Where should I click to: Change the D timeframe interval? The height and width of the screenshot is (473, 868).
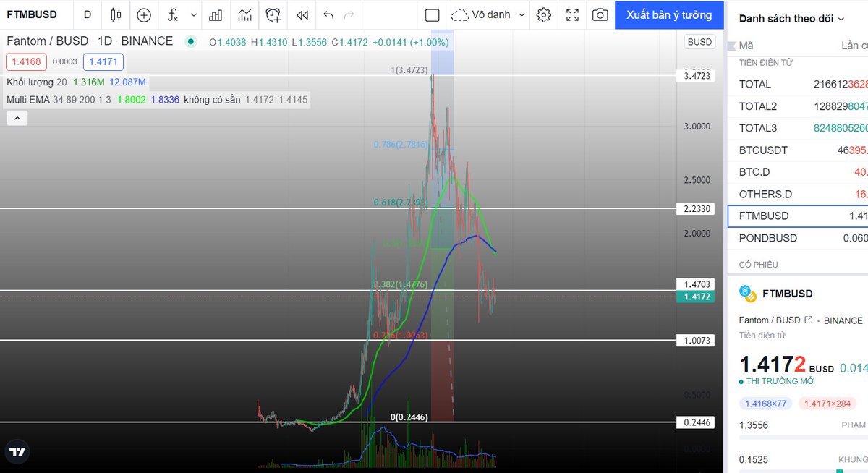tap(88, 14)
